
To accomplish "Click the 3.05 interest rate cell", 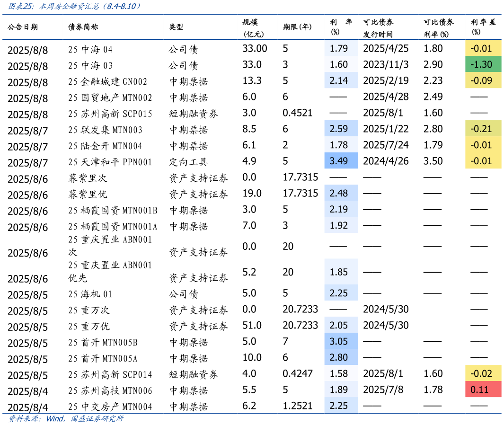I will tap(341, 341).
